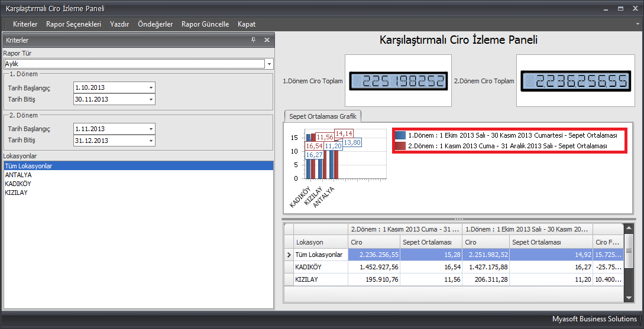Click the row indicator arrow in grid

coord(289,255)
